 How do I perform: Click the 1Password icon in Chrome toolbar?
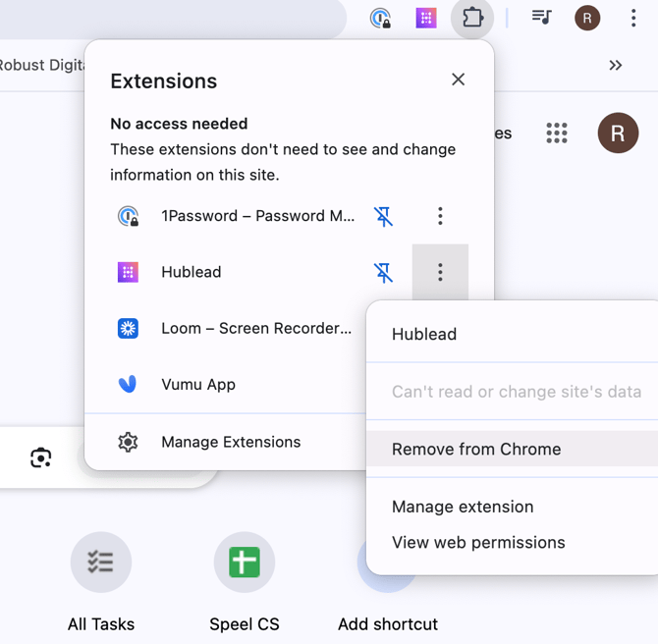point(380,19)
